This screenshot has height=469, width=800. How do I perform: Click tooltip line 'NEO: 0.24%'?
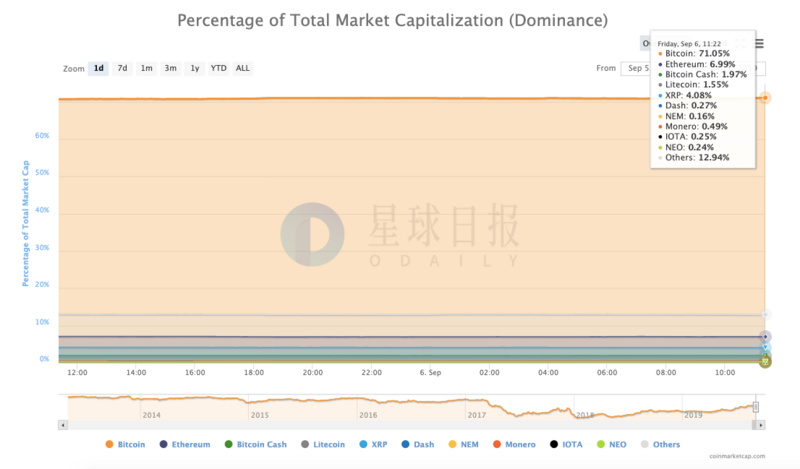coord(686,147)
